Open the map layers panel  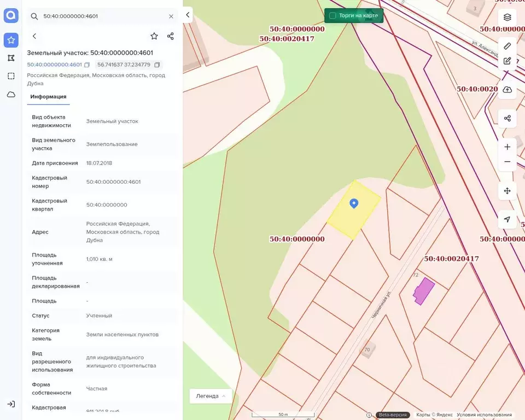point(507,17)
